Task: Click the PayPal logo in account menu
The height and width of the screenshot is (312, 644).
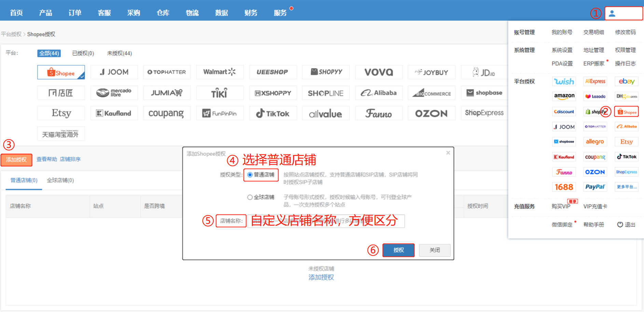Action: pyautogui.click(x=595, y=187)
